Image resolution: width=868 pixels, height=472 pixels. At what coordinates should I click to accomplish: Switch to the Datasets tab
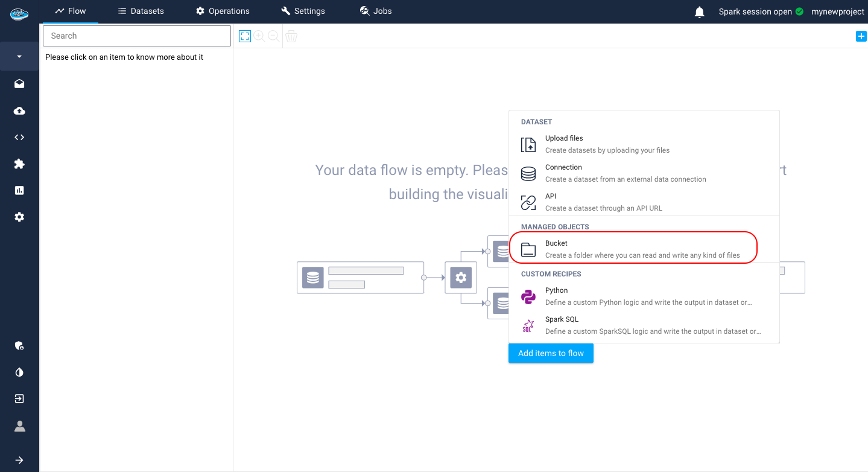click(x=141, y=11)
